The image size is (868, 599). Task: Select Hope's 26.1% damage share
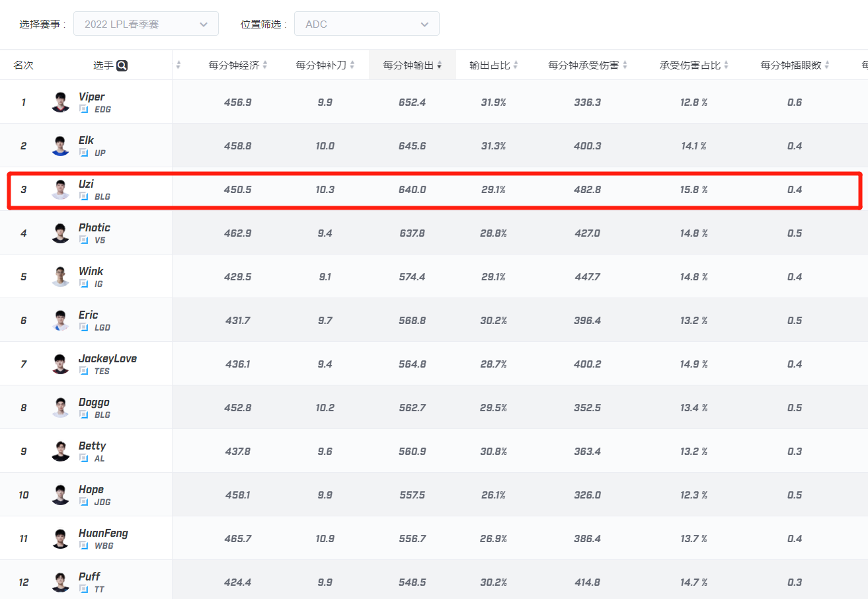point(494,495)
